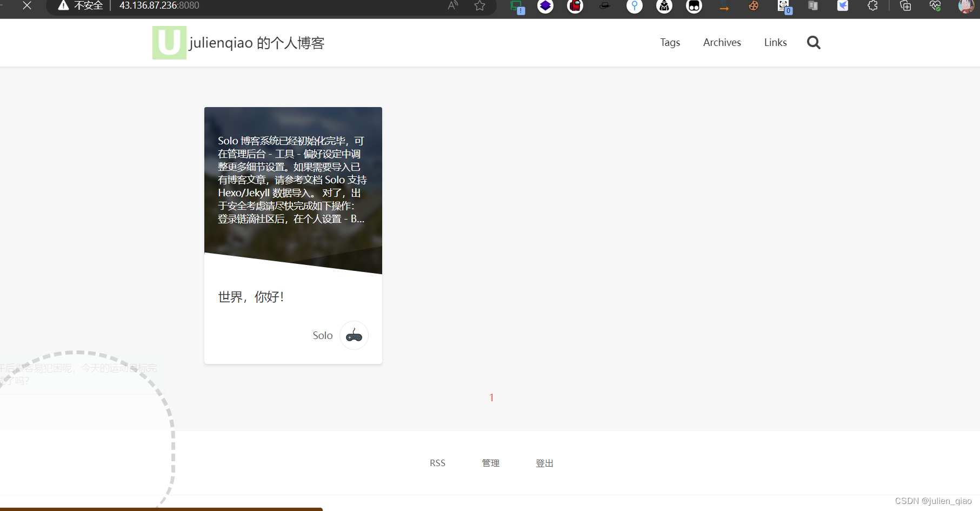Click the 不安全 security label
Screen dimensions: 980x511
[x=89, y=5]
